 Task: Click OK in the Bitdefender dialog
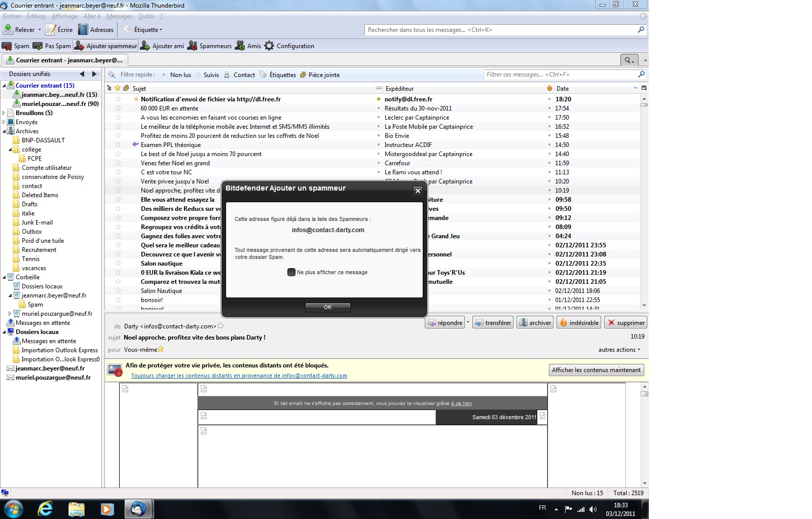click(327, 307)
